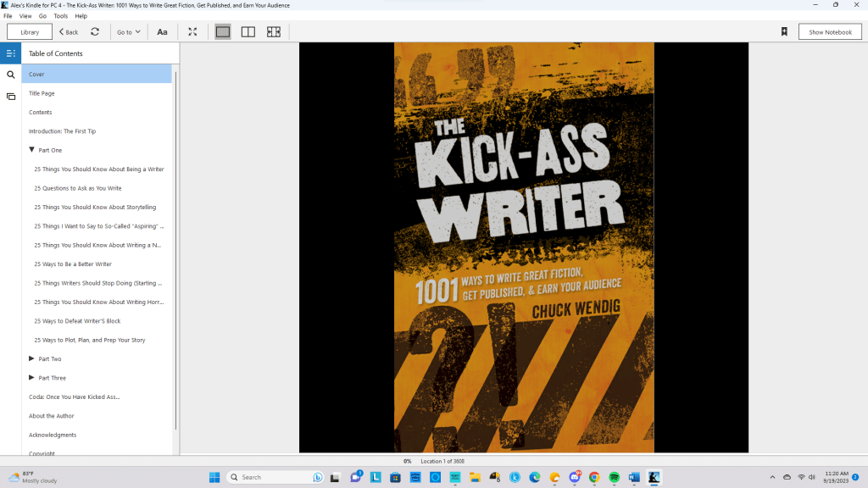Click the Table of Contents sidebar icon
Screen dimensions: 868x488
[x=11, y=53]
